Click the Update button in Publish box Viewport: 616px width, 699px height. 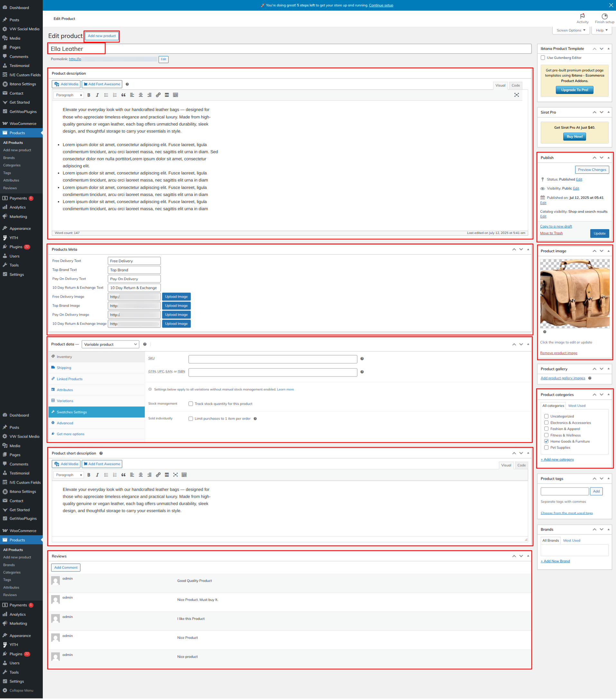point(599,234)
